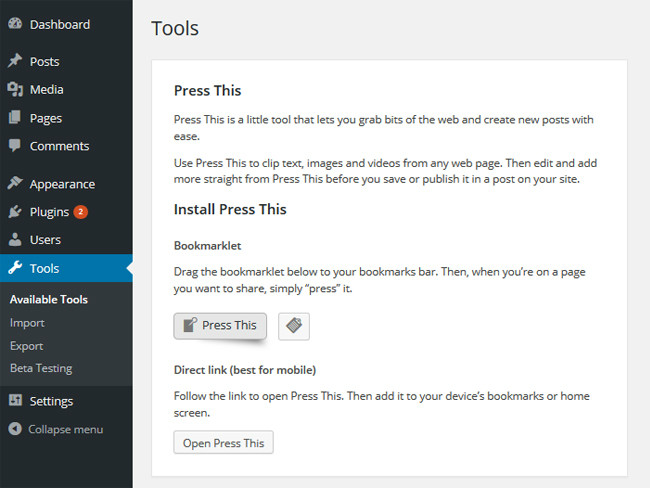Screen dimensions: 650x488
Task: Click the Install Press This heading
Action: [x=230, y=209]
